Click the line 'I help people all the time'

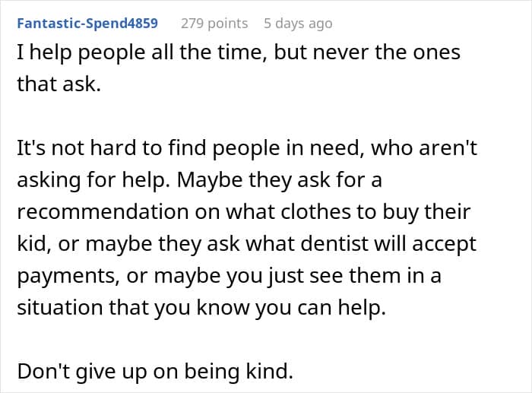pos(239,52)
